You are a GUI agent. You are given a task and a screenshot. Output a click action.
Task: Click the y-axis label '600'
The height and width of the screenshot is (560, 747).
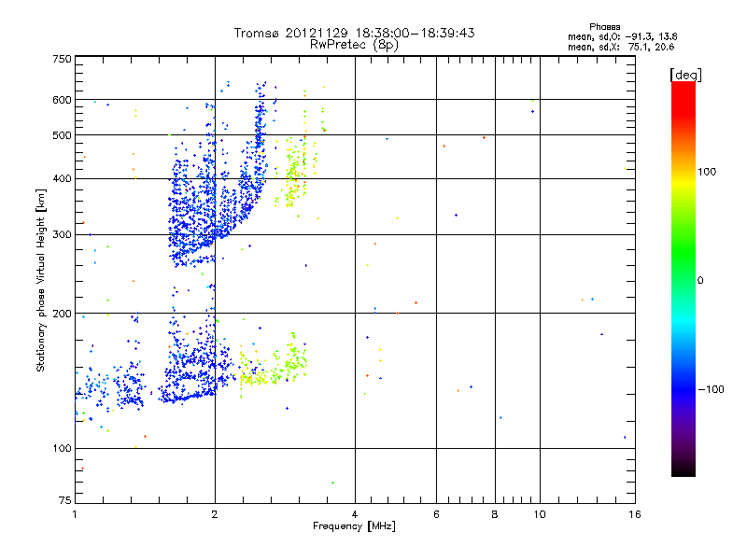63,100
